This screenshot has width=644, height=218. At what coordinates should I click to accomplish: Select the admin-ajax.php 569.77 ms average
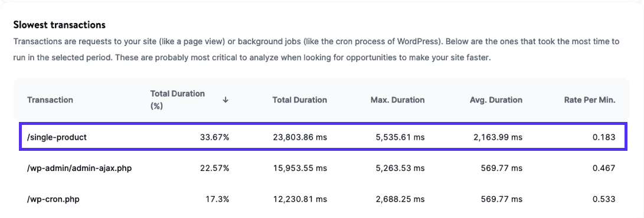pos(502,168)
